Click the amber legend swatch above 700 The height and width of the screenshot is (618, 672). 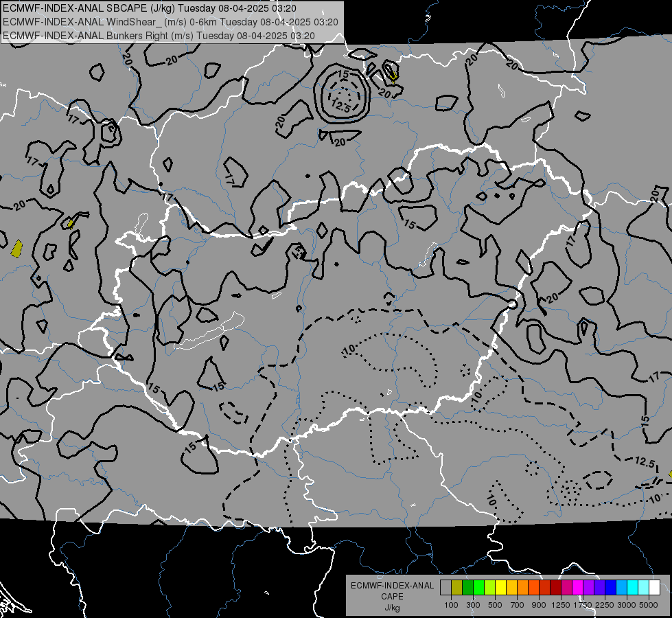[x=511, y=588]
